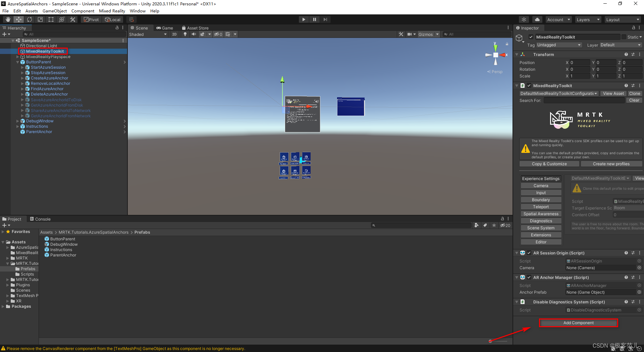Click Copy & Customize button
Image resolution: width=644 pixels, height=352 pixels.
549,164
